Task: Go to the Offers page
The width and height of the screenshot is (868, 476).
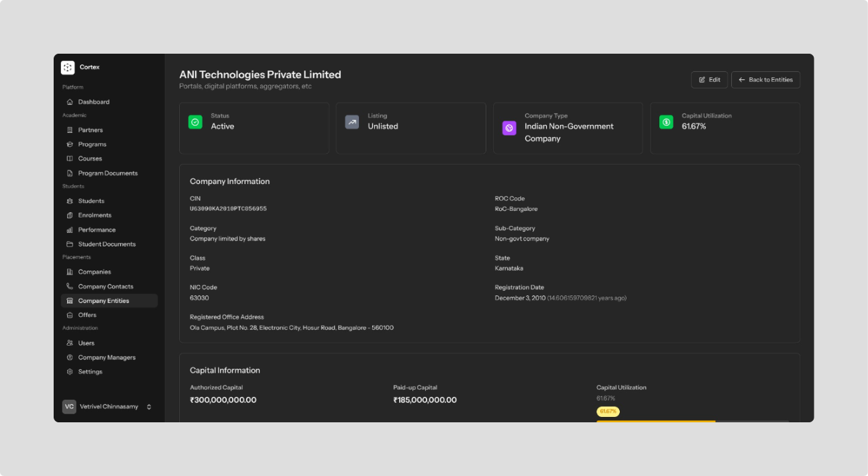Action: coord(109,315)
